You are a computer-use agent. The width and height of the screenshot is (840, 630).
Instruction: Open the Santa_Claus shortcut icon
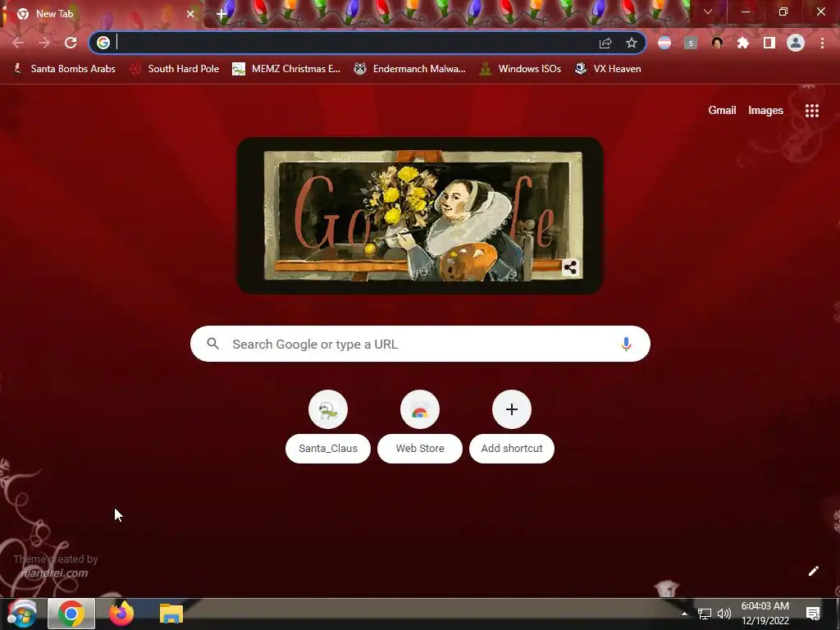328,410
